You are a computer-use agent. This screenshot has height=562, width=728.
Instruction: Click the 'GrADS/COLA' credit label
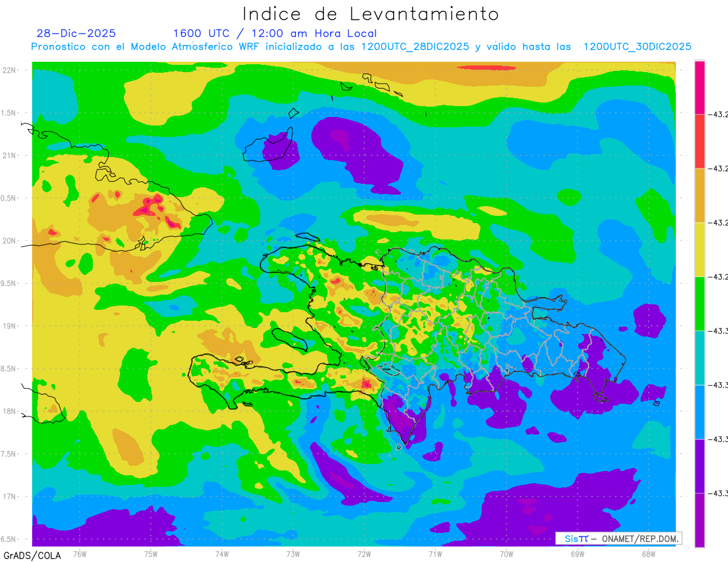tap(31, 555)
